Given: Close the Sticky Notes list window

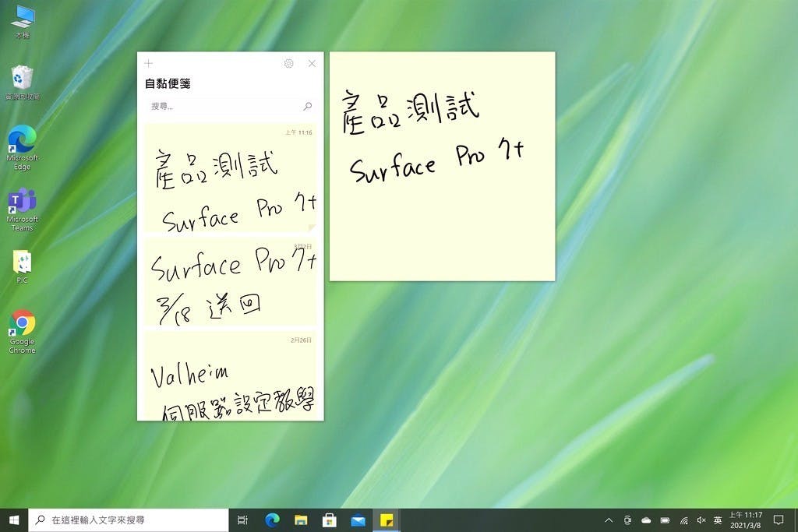Looking at the screenshot, I should click(312, 64).
